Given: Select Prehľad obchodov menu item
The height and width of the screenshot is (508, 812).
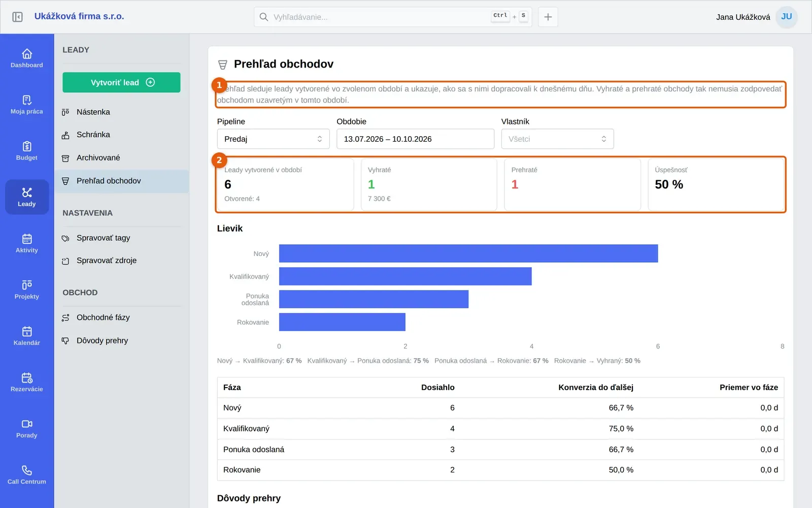Looking at the screenshot, I should [122, 181].
